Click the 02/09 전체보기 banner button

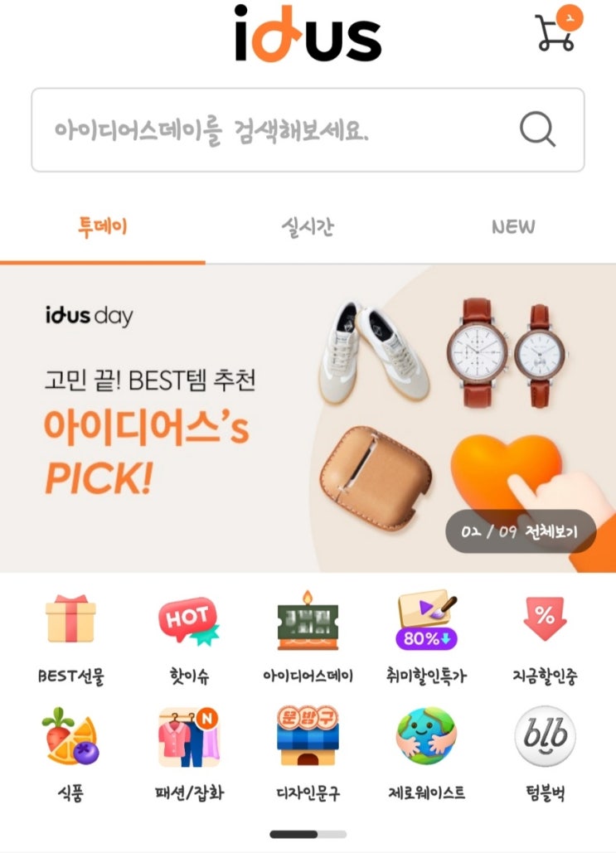521,531
